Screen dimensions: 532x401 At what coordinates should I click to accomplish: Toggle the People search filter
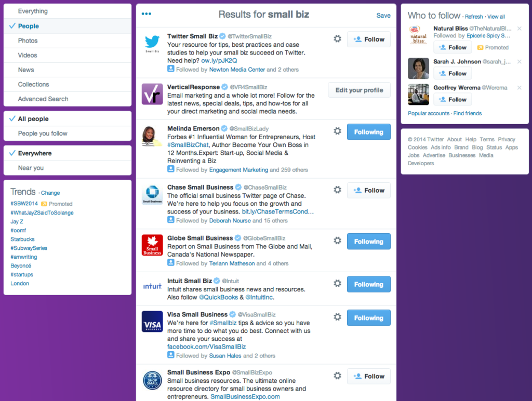tap(28, 26)
